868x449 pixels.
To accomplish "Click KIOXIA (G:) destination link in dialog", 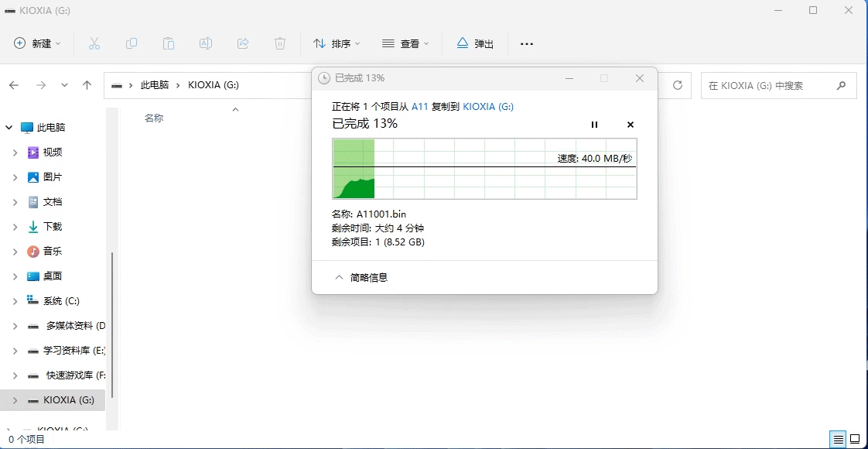I will pyautogui.click(x=488, y=106).
